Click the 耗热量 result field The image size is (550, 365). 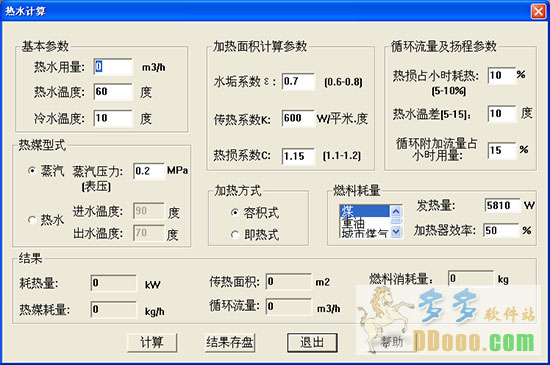pyautogui.click(x=114, y=283)
